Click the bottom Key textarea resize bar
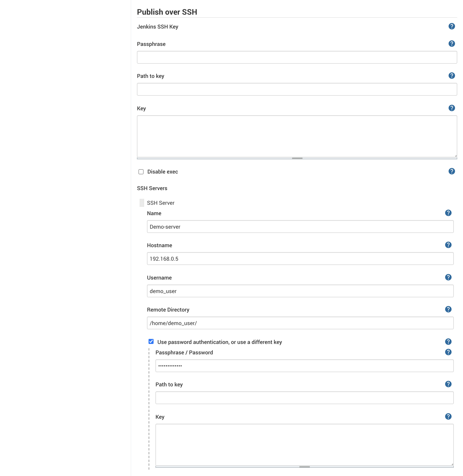 pyautogui.click(x=304, y=467)
